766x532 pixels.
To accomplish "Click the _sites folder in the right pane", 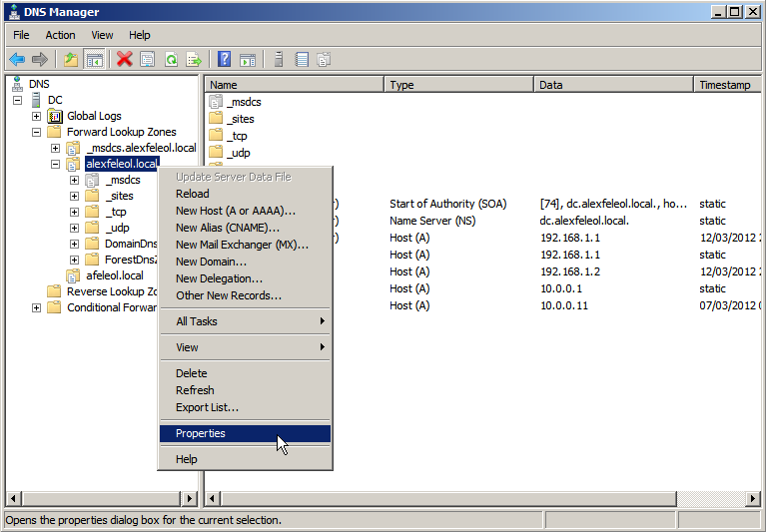I will [240, 119].
